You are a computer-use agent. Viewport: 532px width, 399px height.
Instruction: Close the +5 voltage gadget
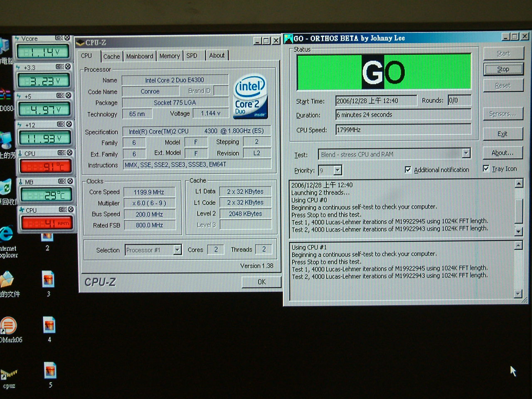(x=69, y=95)
